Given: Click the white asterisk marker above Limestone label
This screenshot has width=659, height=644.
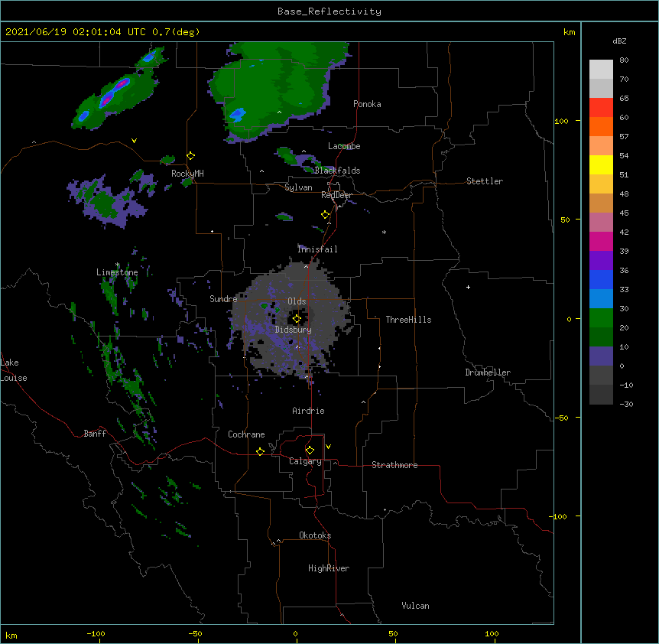Looking at the screenshot, I should tap(118, 265).
